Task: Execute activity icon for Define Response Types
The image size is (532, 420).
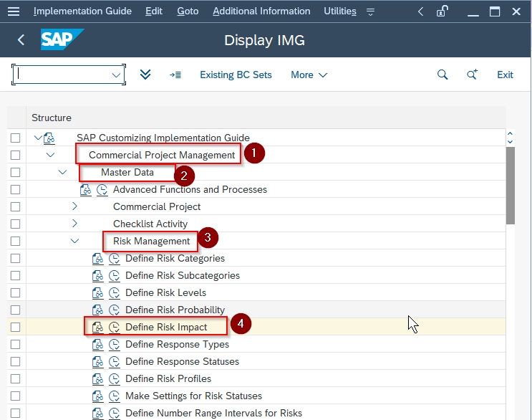Action: pyautogui.click(x=115, y=345)
